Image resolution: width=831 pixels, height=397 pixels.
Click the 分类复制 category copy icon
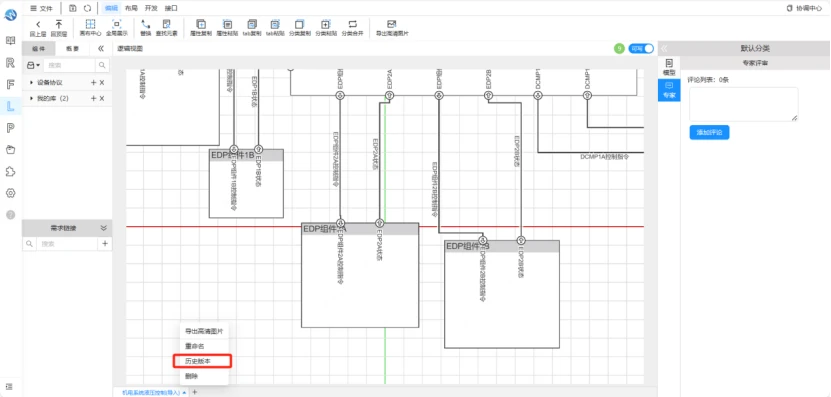tap(299, 24)
